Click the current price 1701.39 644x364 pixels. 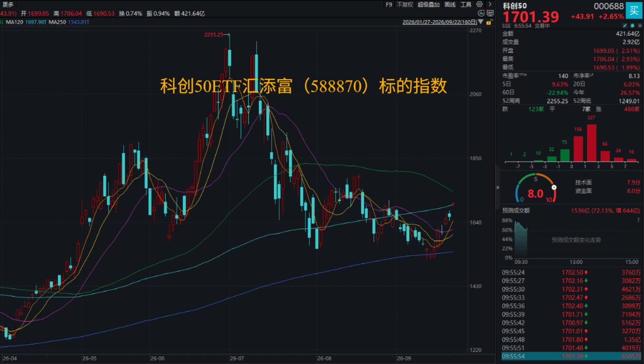tap(531, 17)
